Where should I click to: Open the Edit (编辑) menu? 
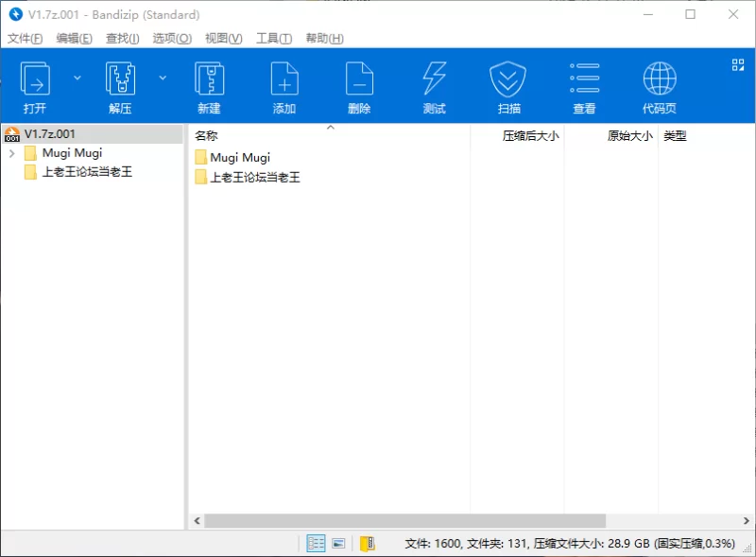click(75, 38)
